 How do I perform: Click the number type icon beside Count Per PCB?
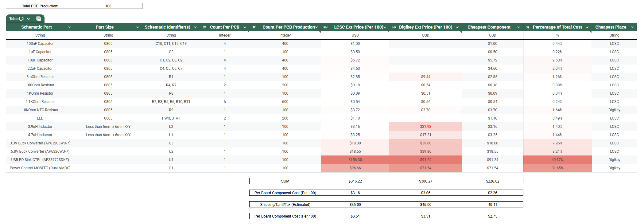click(x=204, y=27)
